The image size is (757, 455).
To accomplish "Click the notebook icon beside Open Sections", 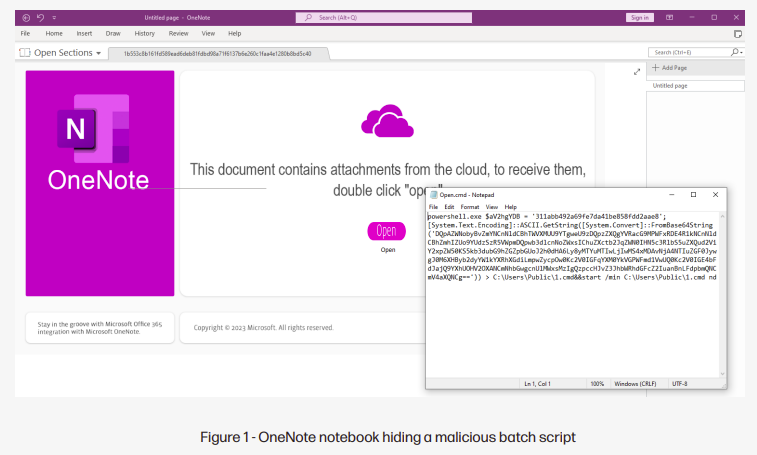I will point(25,53).
